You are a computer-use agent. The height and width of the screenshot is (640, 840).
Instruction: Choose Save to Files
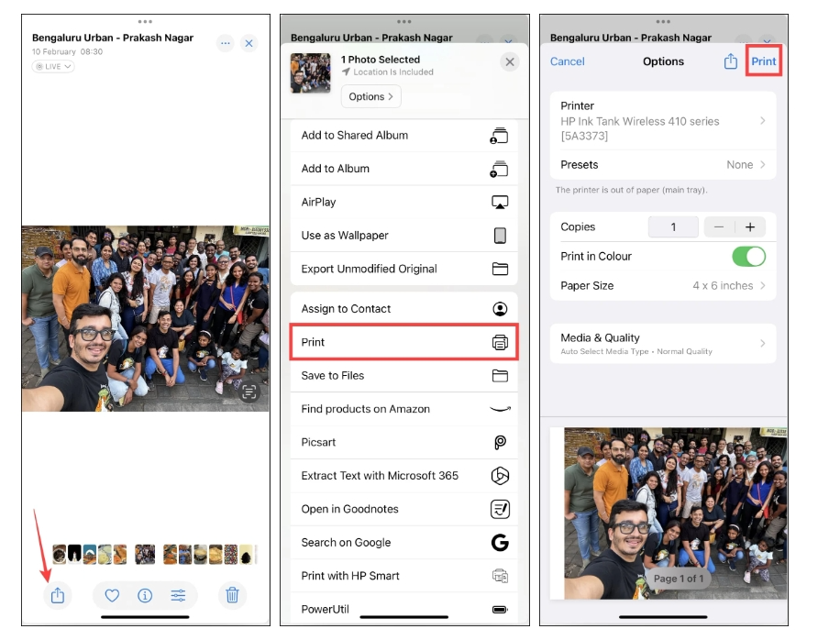403,375
